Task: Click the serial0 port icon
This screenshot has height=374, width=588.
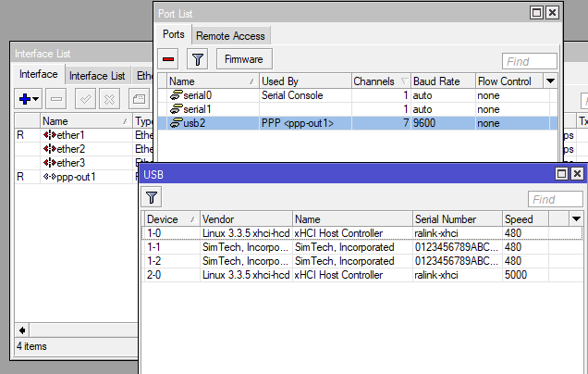Action: click(176, 95)
